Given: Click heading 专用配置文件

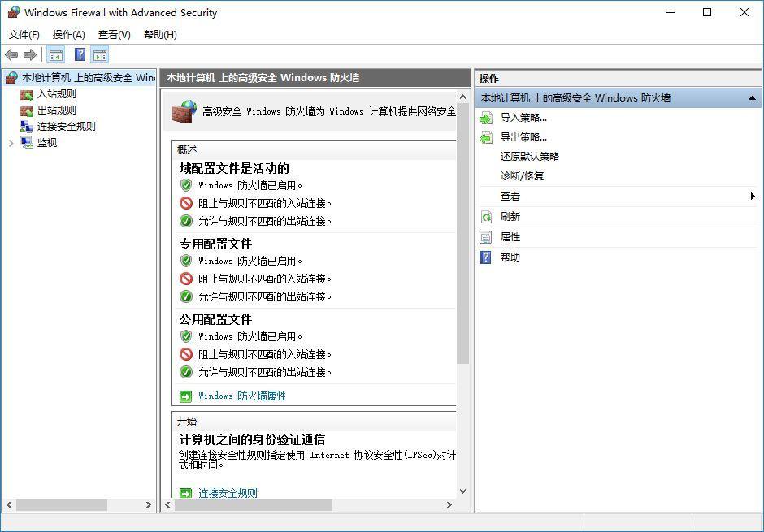Looking at the screenshot, I should coord(215,244).
